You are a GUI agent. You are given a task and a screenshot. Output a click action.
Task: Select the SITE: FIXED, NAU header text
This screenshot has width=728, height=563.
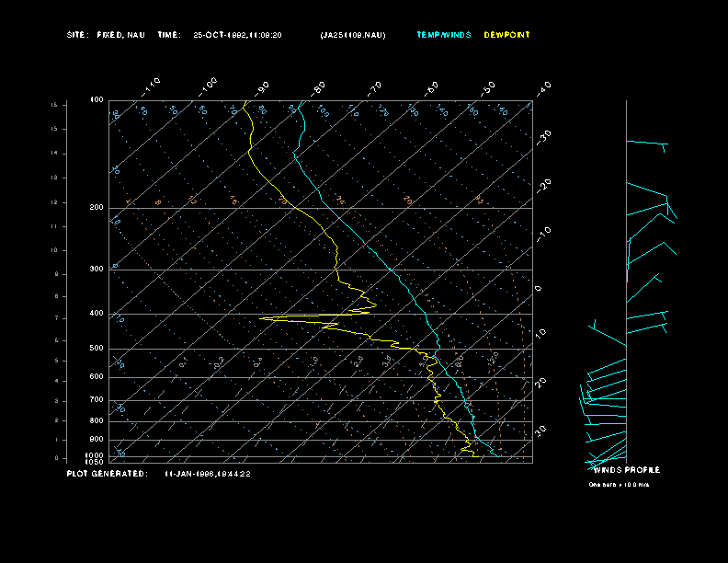tap(106, 35)
